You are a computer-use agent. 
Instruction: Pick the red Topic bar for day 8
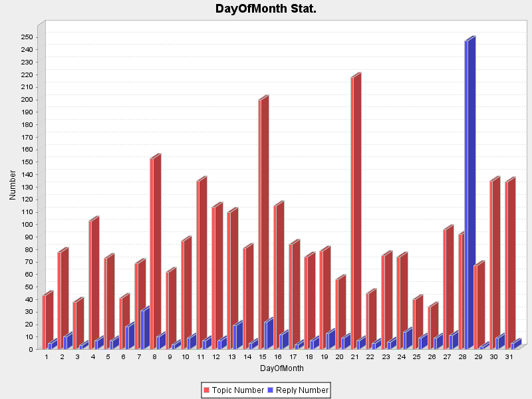[x=155, y=253]
